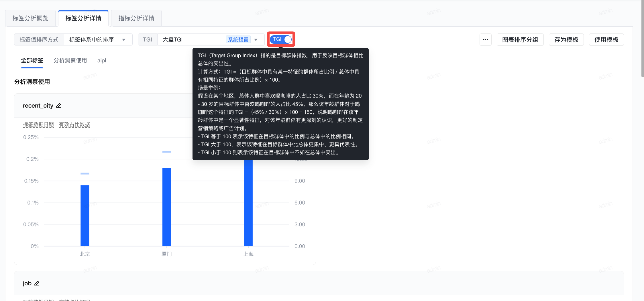Click 标签数据日期 link in recent_city card
Screen dimensions: 644x301
(x=38, y=124)
